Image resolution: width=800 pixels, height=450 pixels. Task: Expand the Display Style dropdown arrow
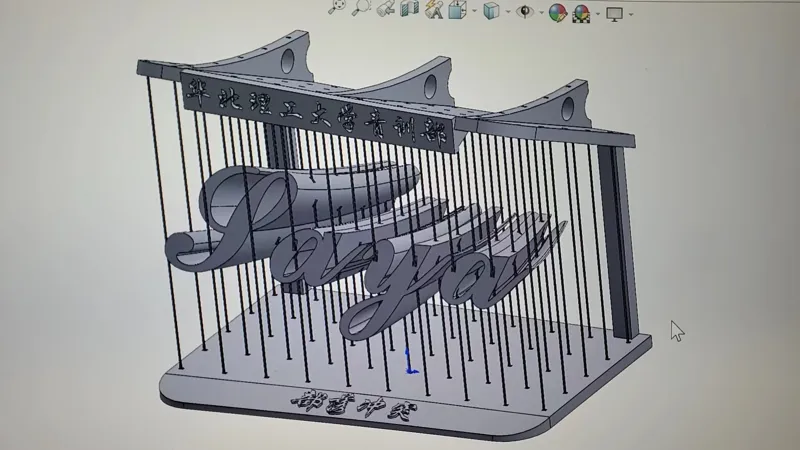(x=508, y=12)
